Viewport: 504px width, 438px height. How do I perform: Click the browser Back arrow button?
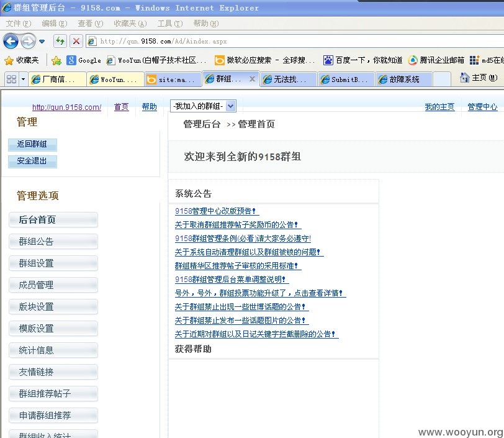[11, 41]
